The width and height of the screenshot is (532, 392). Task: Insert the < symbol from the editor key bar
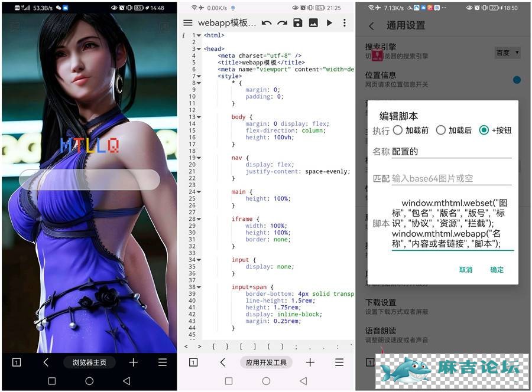tap(186, 347)
